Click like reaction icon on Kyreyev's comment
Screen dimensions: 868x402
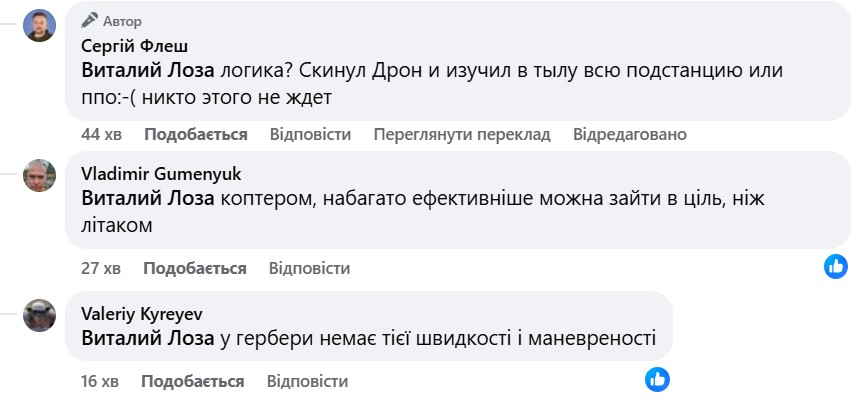[x=657, y=379]
